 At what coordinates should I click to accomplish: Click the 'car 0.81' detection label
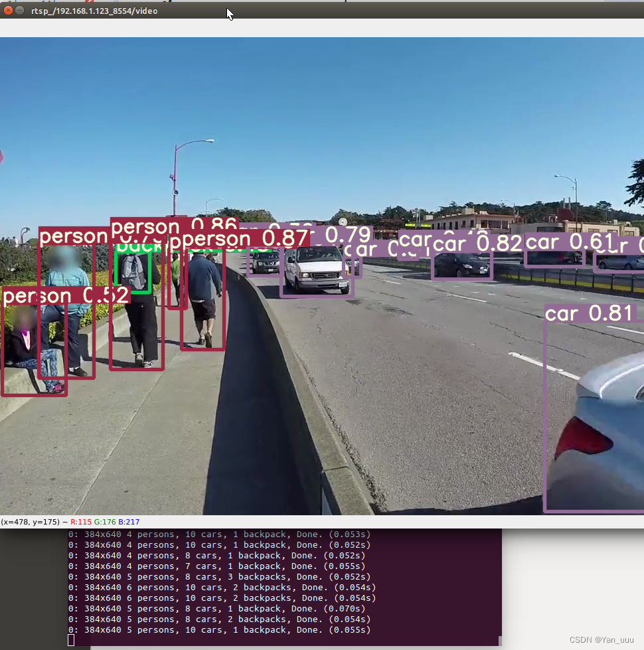[589, 313]
